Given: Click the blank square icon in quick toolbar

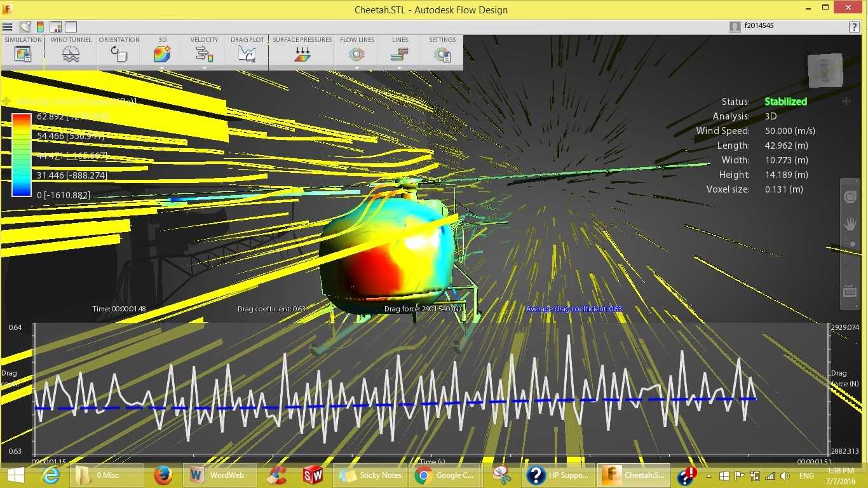Looking at the screenshot, I should (x=71, y=27).
